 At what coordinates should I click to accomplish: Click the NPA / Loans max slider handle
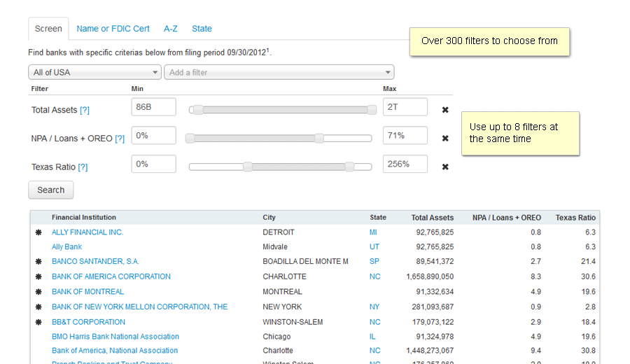coord(319,139)
